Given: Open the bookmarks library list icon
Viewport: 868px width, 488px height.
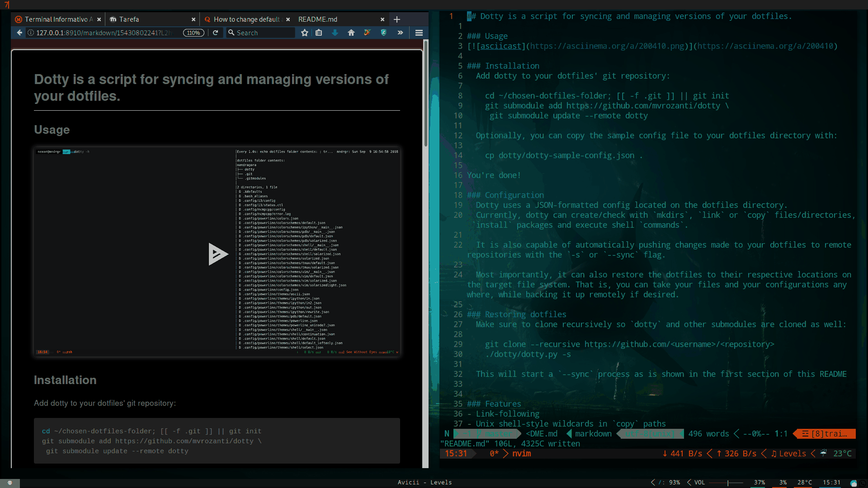Looking at the screenshot, I should pyautogui.click(x=319, y=33).
